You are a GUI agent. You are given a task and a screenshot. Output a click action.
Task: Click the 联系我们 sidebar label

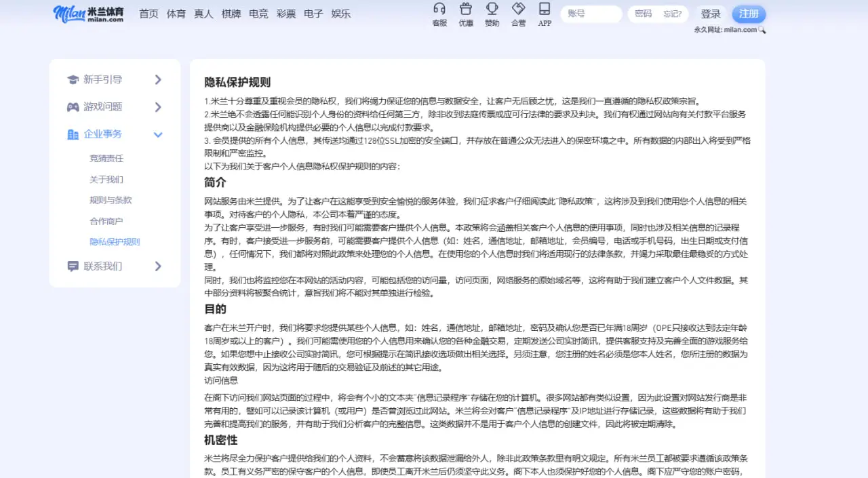tap(103, 266)
